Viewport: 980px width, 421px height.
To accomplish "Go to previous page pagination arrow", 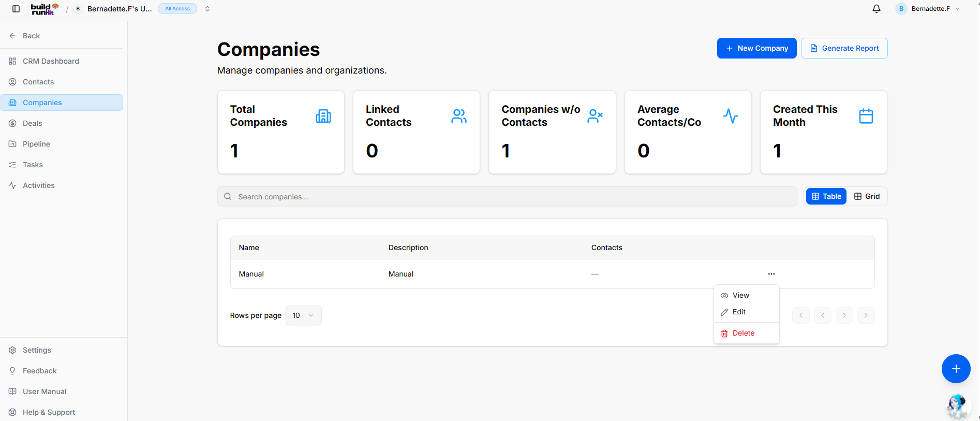I will point(823,315).
